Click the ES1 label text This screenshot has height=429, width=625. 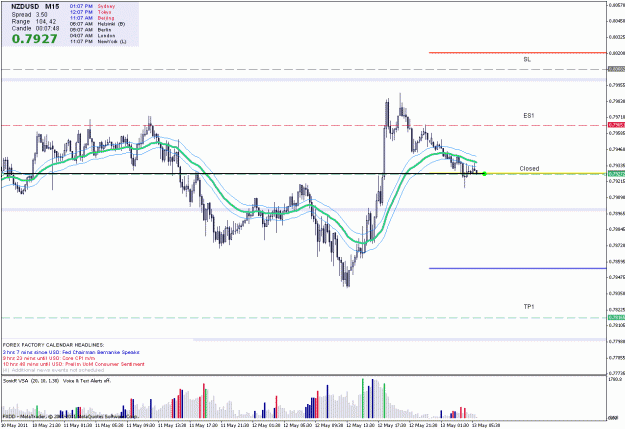pos(529,116)
